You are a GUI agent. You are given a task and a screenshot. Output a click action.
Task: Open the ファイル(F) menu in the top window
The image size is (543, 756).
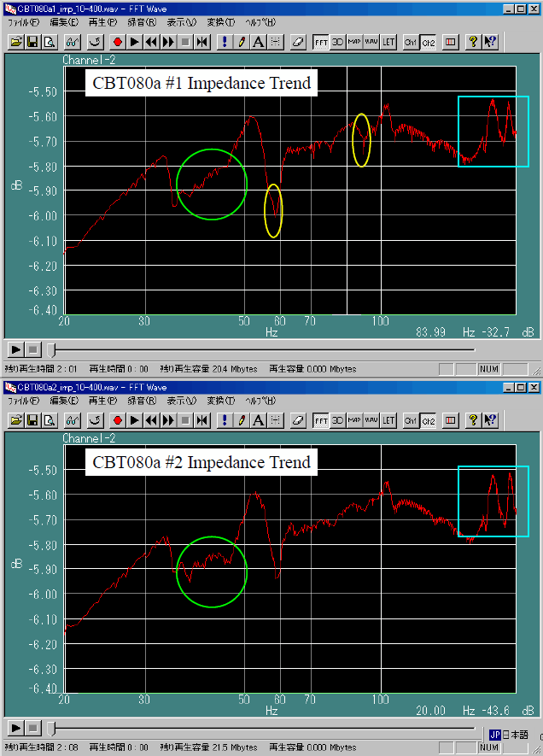(23, 21)
